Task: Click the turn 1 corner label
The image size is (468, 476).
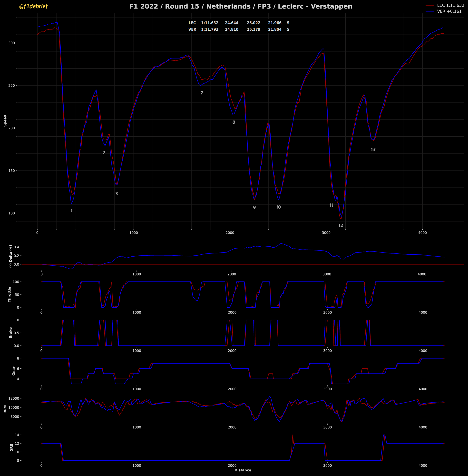Action: tap(71, 211)
